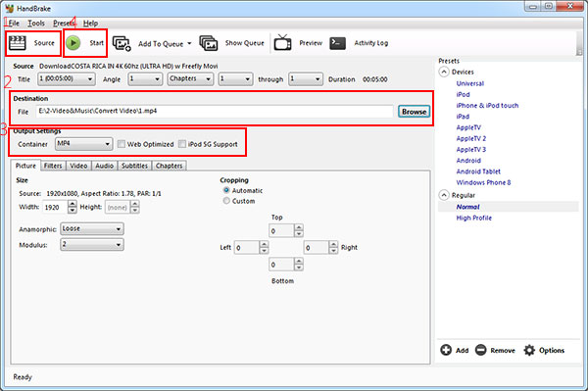
Task: Switch to the Video tab
Action: pyautogui.click(x=78, y=166)
